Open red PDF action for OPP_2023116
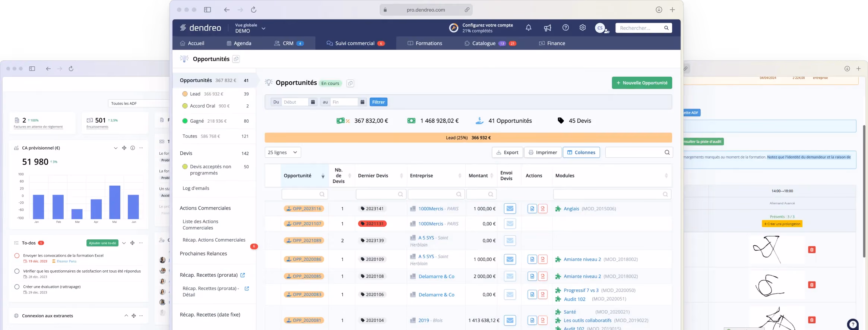 coord(543,209)
